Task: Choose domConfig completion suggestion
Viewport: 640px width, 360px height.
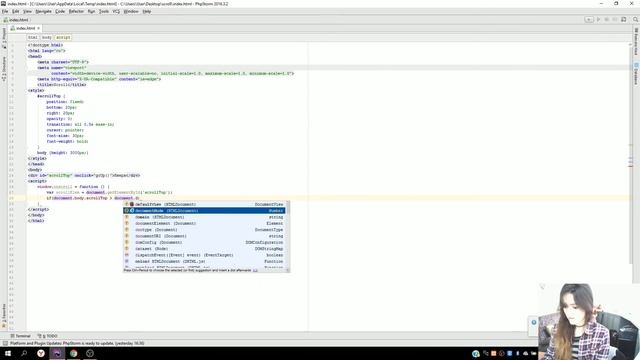Action: point(204,242)
